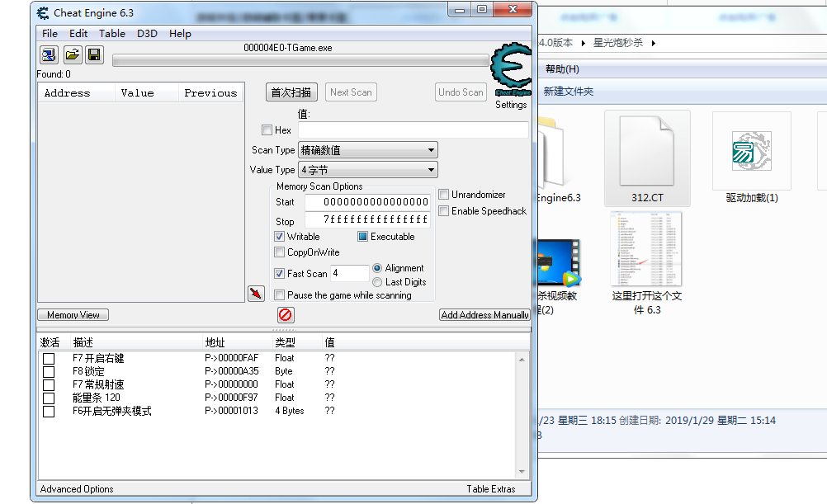The width and height of the screenshot is (827, 504).
Task: Open the Table menu
Action: [x=112, y=34]
